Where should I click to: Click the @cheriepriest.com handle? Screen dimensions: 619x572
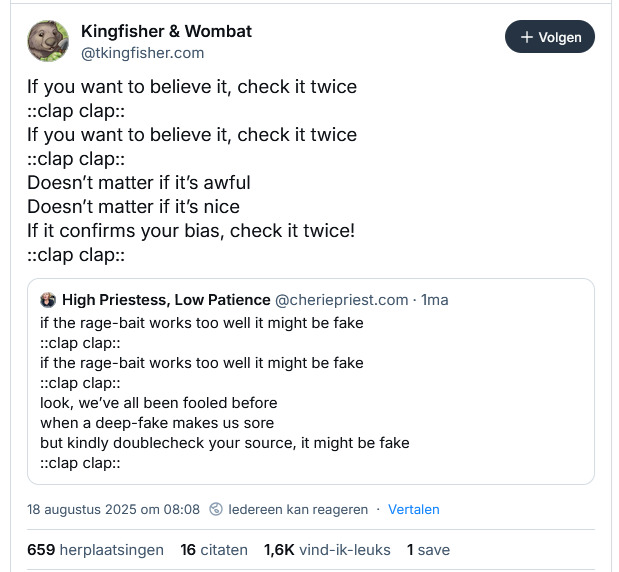[x=341, y=300]
